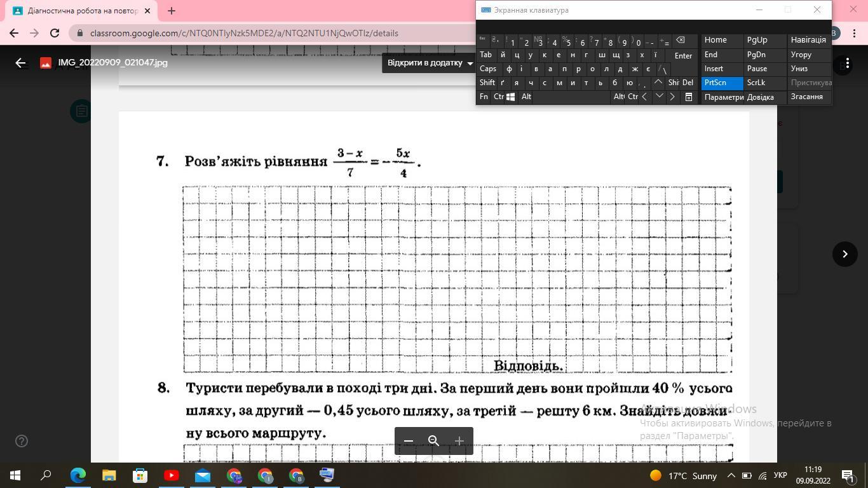Switch input language УКР

[x=781, y=475]
